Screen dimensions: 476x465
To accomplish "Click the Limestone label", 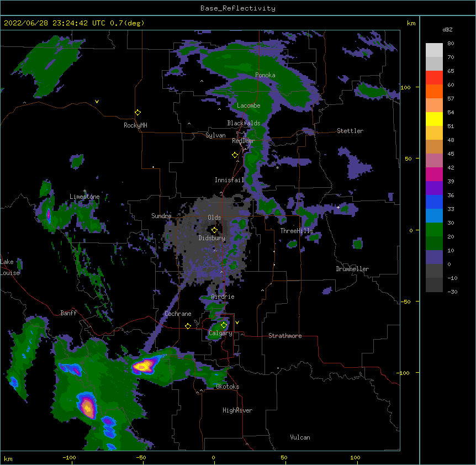I will pos(84,197).
